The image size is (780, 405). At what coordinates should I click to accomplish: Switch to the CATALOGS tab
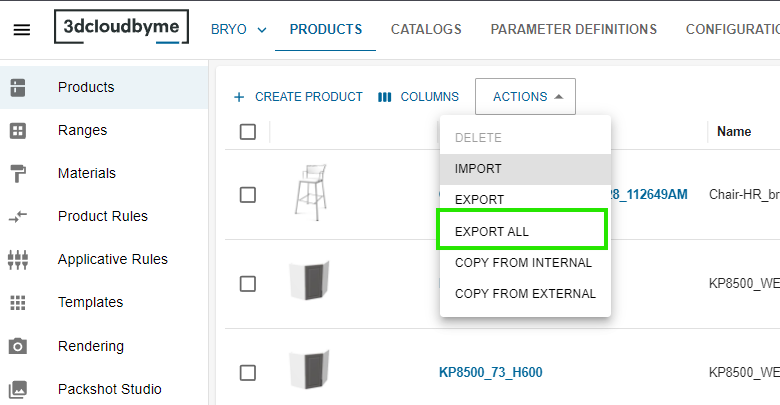426,30
